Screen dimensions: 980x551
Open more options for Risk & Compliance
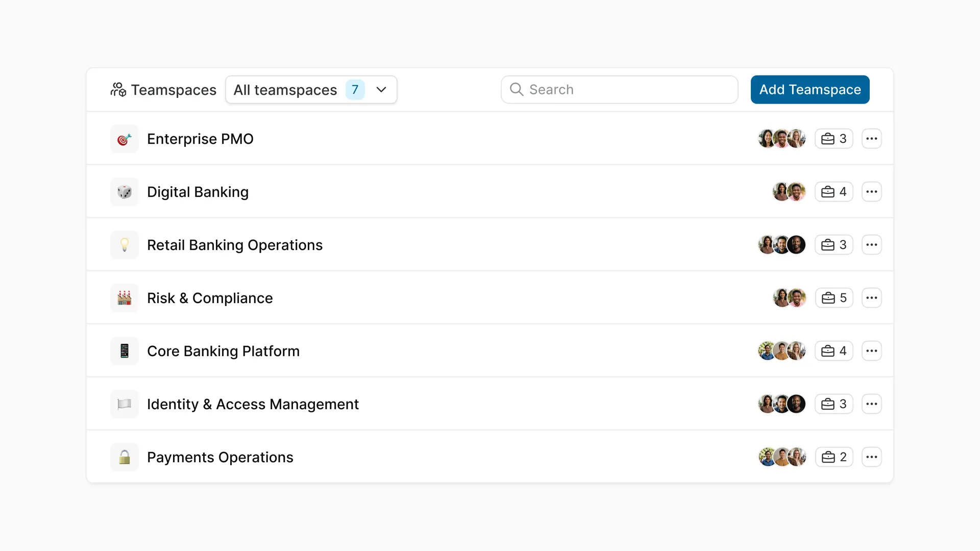click(x=872, y=298)
